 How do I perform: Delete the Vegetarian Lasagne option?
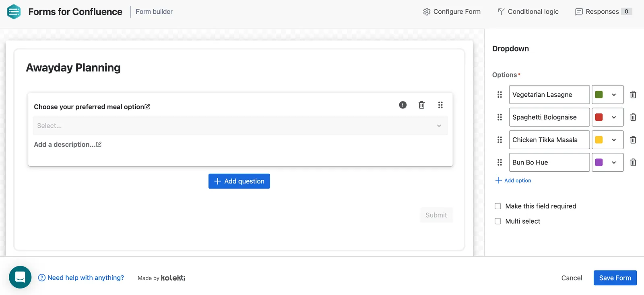coord(633,95)
